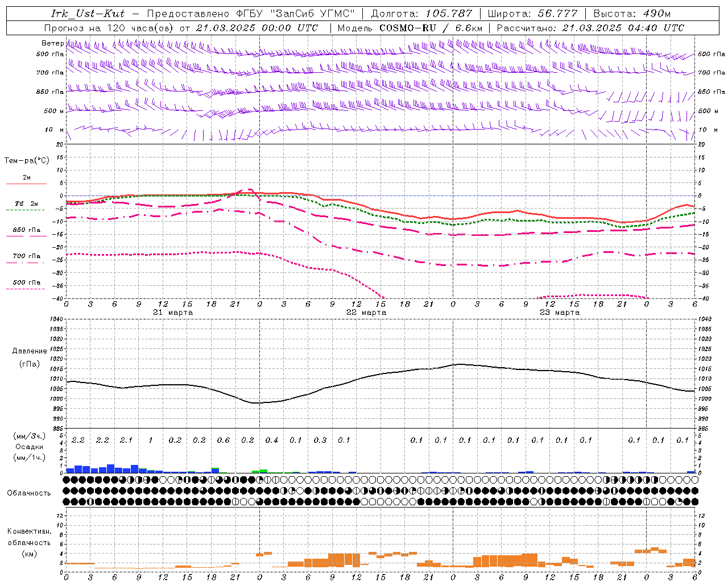Screen dimensions: 728x582
Task: Click the precipitation value 0.3
Action: click(x=320, y=440)
